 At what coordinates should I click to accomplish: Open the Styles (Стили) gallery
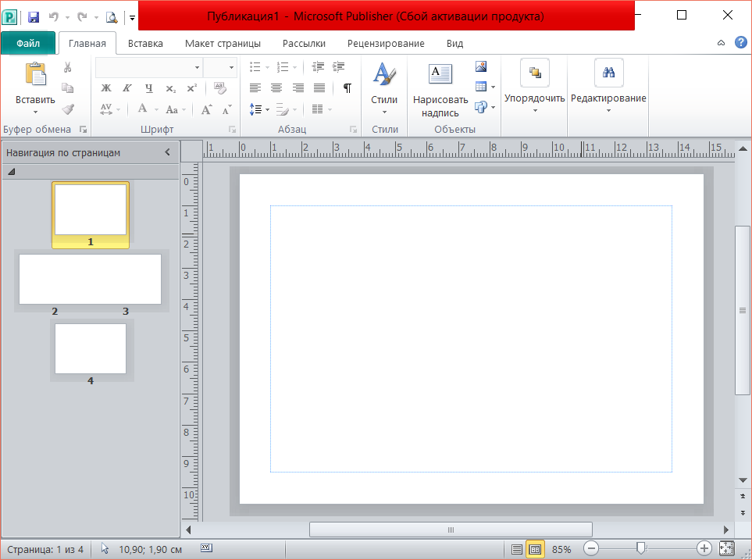point(384,89)
